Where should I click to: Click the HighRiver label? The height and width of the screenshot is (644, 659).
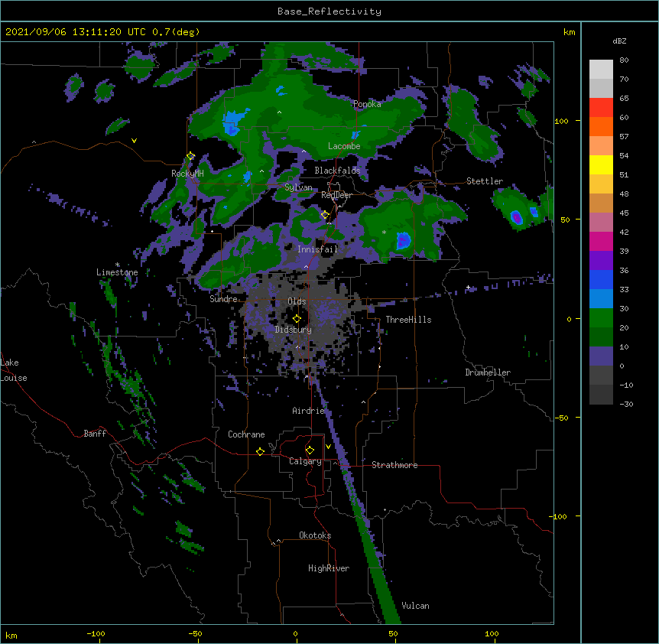pyautogui.click(x=329, y=568)
